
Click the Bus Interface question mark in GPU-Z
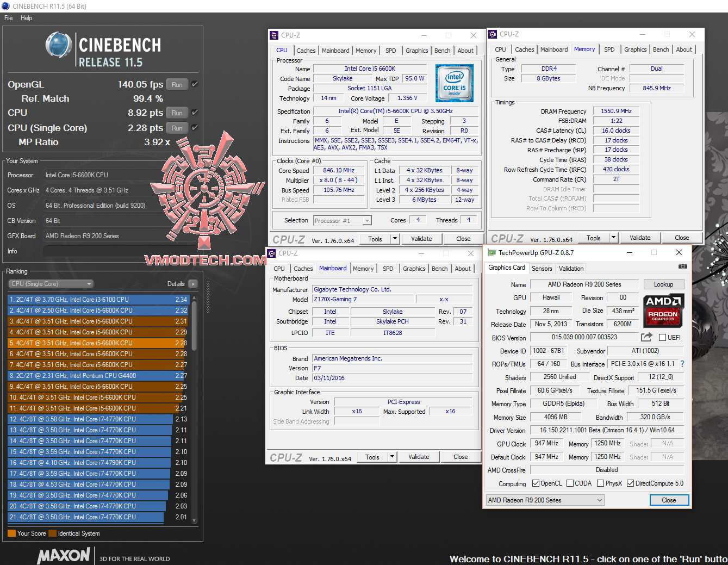682,364
